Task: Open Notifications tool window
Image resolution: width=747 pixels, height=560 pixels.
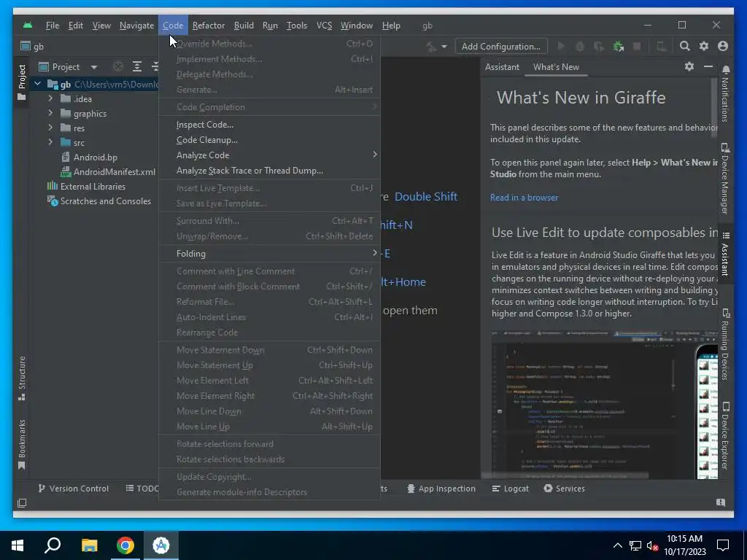Action: pyautogui.click(x=725, y=94)
